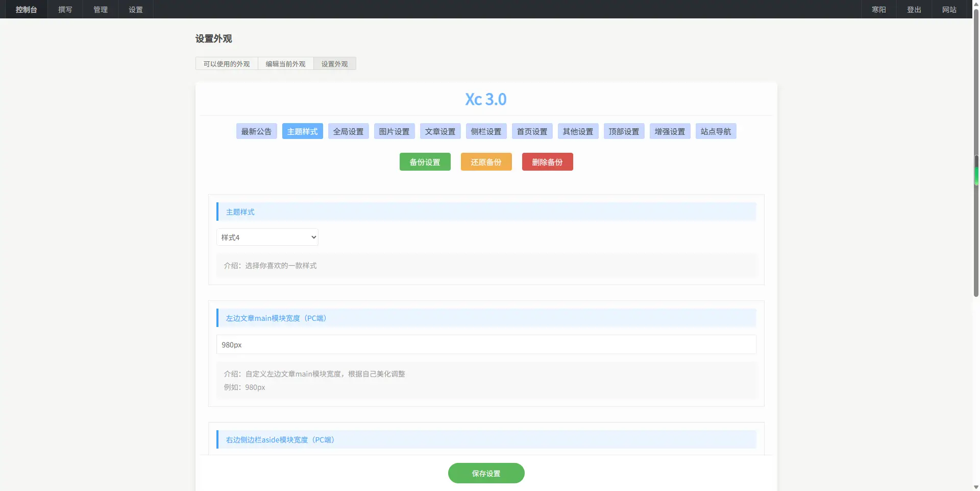Expand the 样式4 theme style dropdown
The height and width of the screenshot is (491, 980).
point(267,237)
